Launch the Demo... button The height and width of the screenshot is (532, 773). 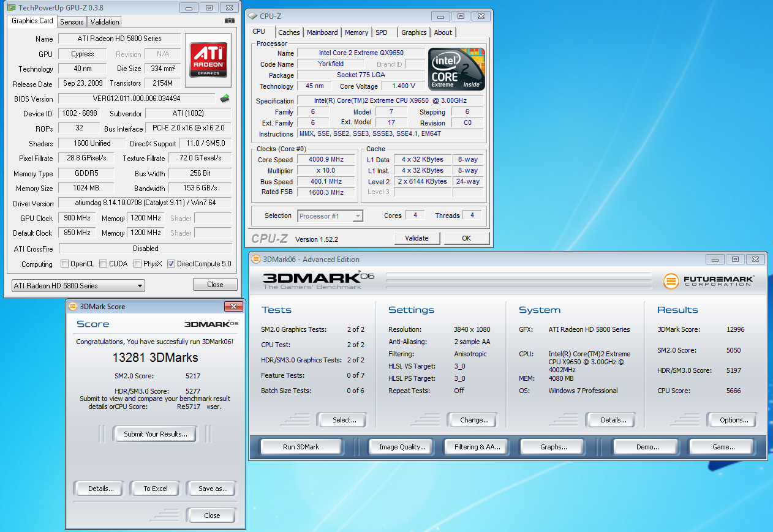pos(647,447)
